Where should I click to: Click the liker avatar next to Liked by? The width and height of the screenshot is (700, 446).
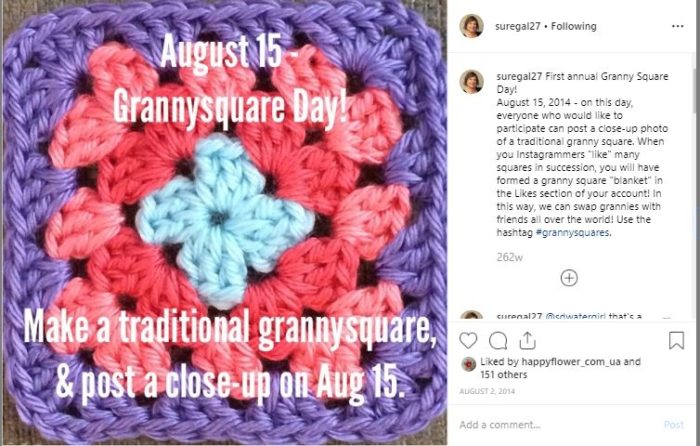coord(468,364)
